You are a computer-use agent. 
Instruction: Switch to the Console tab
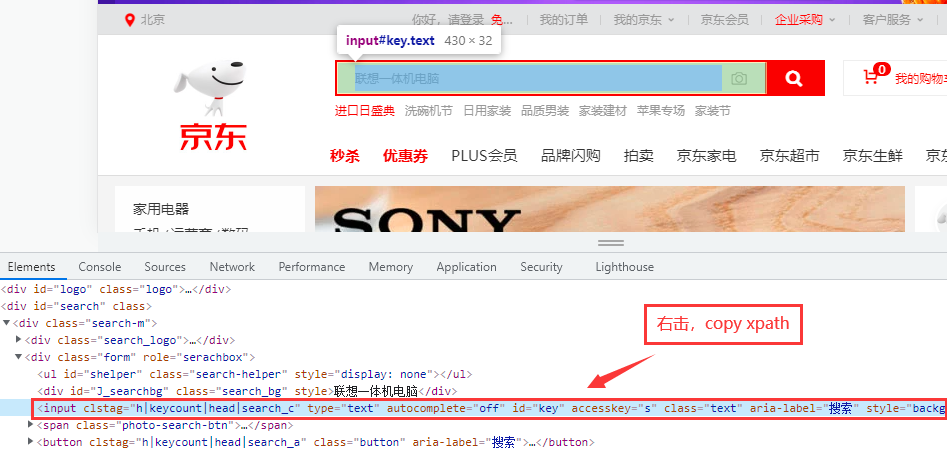pos(100,267)
